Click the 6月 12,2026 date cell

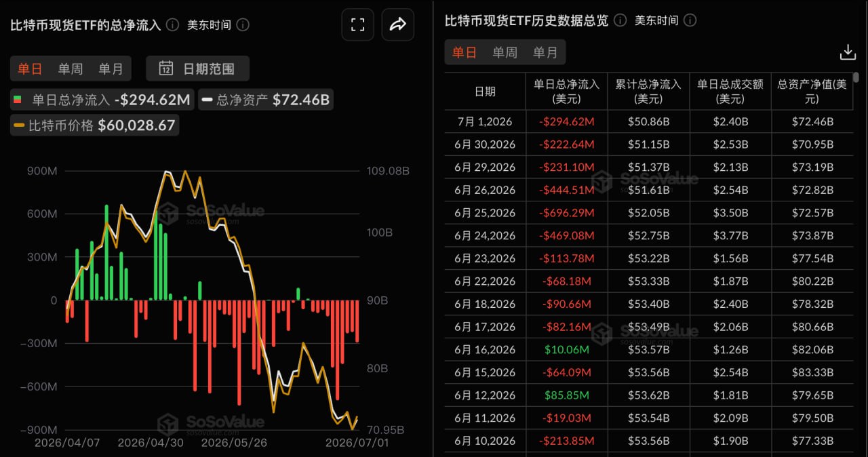point(485,395)
